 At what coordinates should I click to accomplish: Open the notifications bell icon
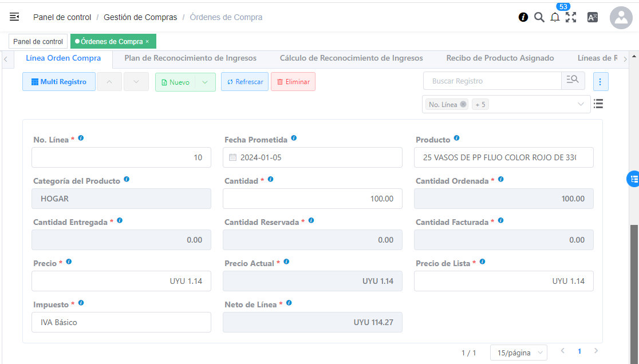pos(555,17)
